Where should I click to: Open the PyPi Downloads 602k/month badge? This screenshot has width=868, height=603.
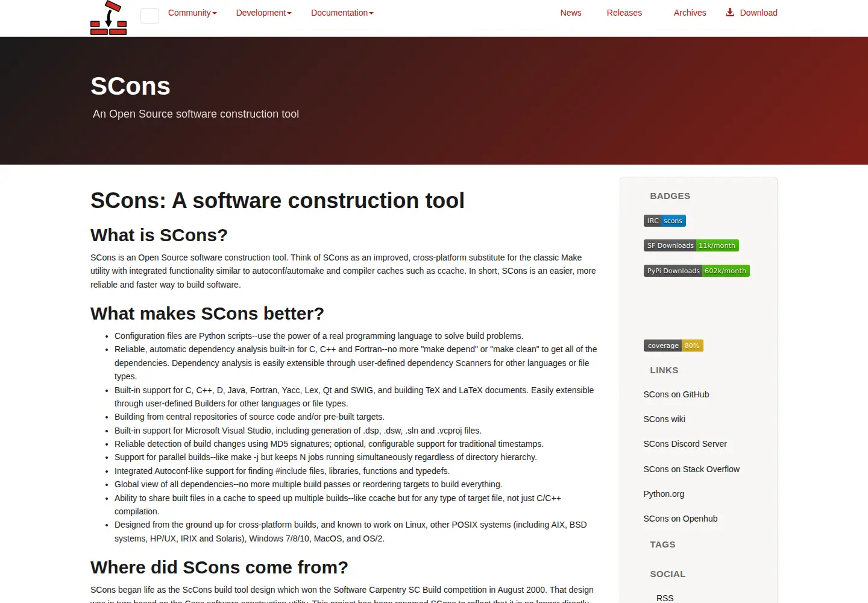point(697,271)
